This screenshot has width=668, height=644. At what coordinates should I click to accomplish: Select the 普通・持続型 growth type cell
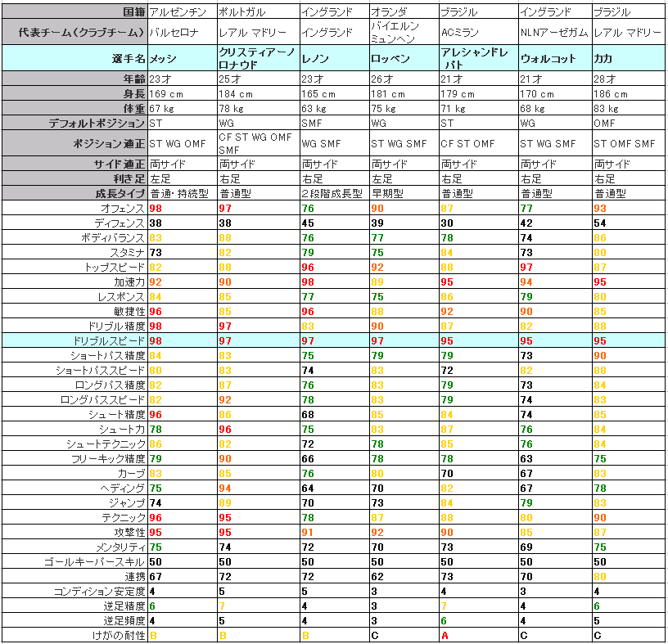(x=182, y=194)
